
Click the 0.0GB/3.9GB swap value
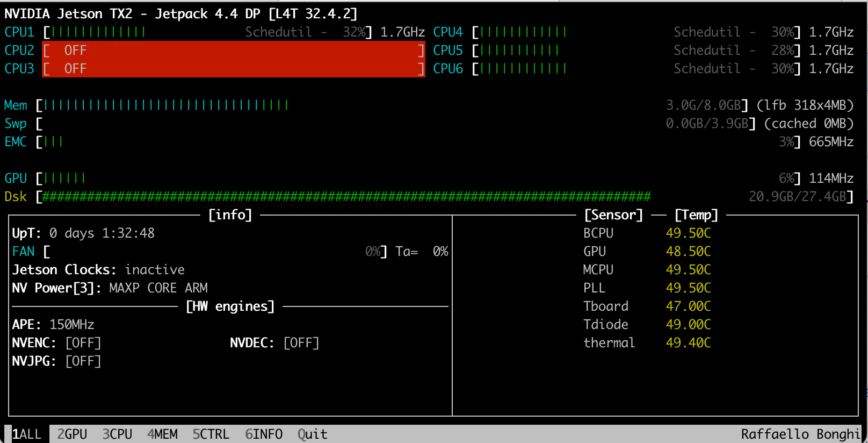(x=707, y=124)
